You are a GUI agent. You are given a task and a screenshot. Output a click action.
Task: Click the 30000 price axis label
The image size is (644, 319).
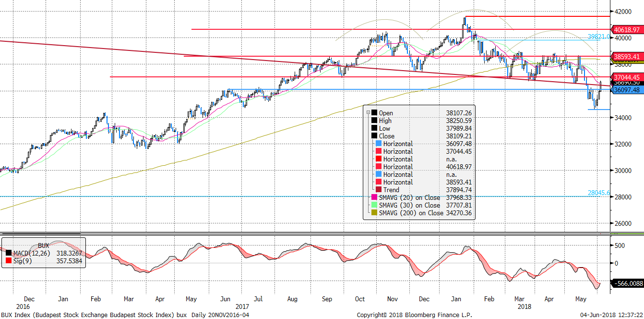click(623, 171)
